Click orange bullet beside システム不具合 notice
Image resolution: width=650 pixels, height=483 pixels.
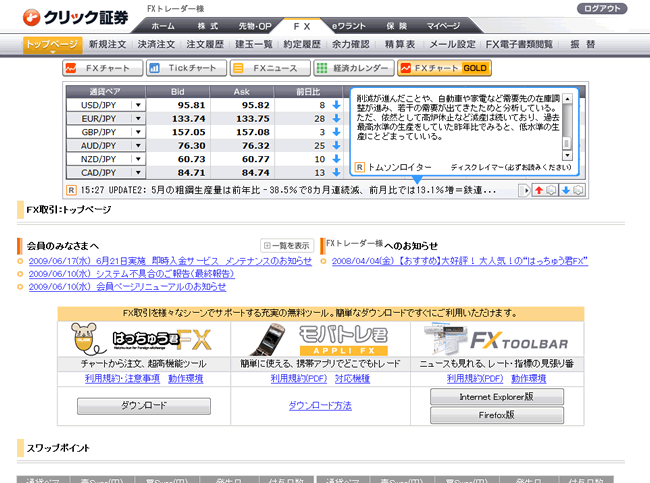20,274
